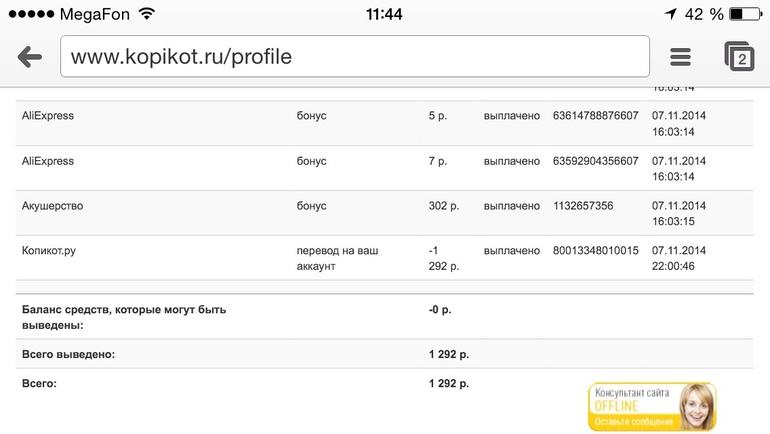This screenshot has height=434, width=770.
Task: Click the Копикот.ру transfer row name
Action: (x=49, y=250)
